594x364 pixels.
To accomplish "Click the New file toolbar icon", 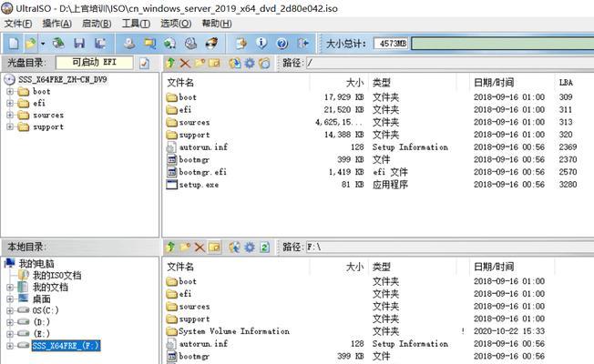I will click(14, 43).
